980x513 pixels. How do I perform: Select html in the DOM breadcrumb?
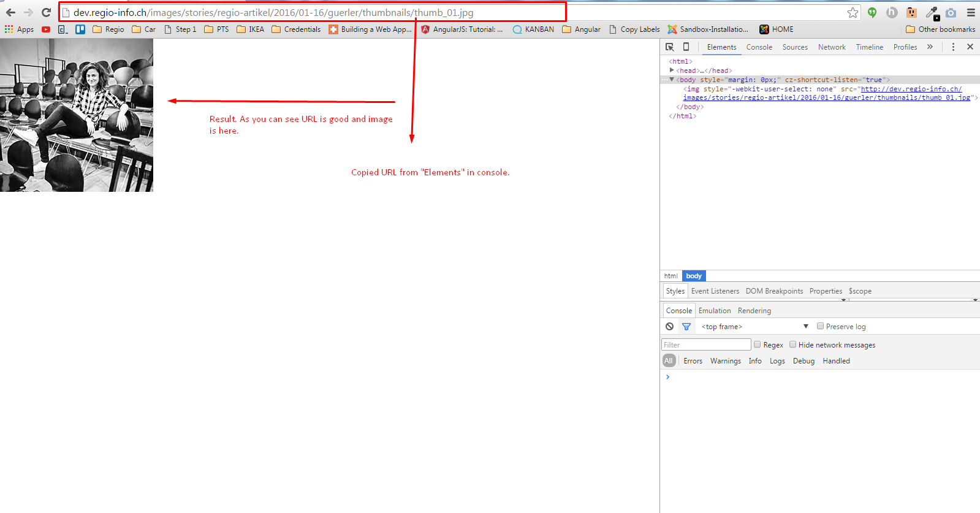click(671, 276)
